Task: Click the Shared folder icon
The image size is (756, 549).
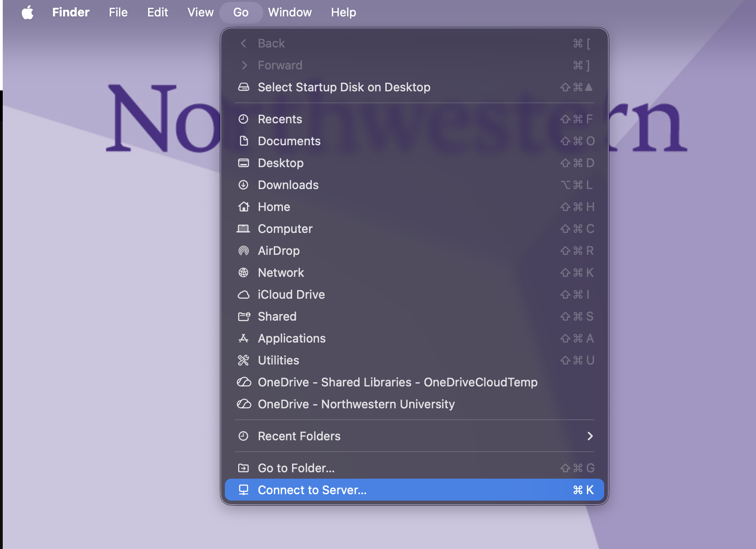Action: point(244,317)
